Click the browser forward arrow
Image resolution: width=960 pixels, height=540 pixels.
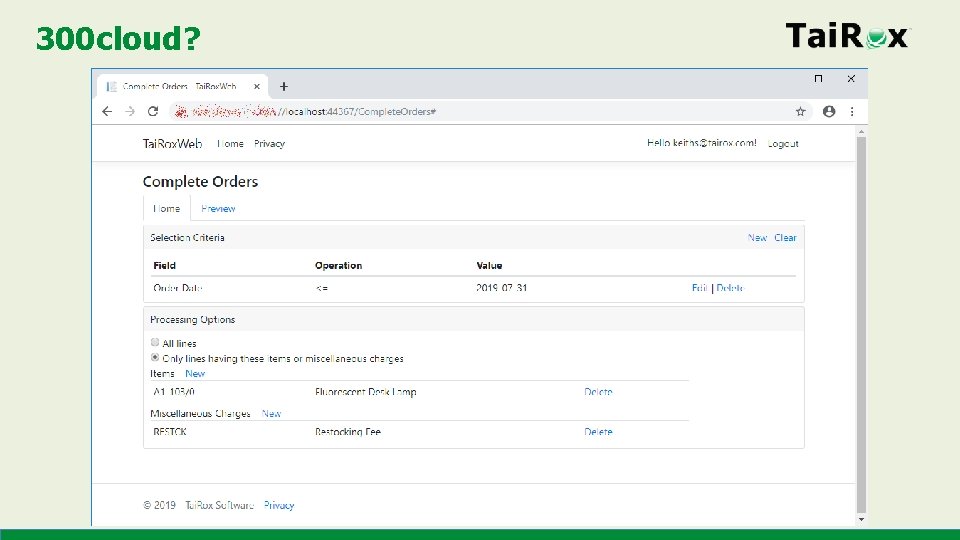(x=130, y=111)
